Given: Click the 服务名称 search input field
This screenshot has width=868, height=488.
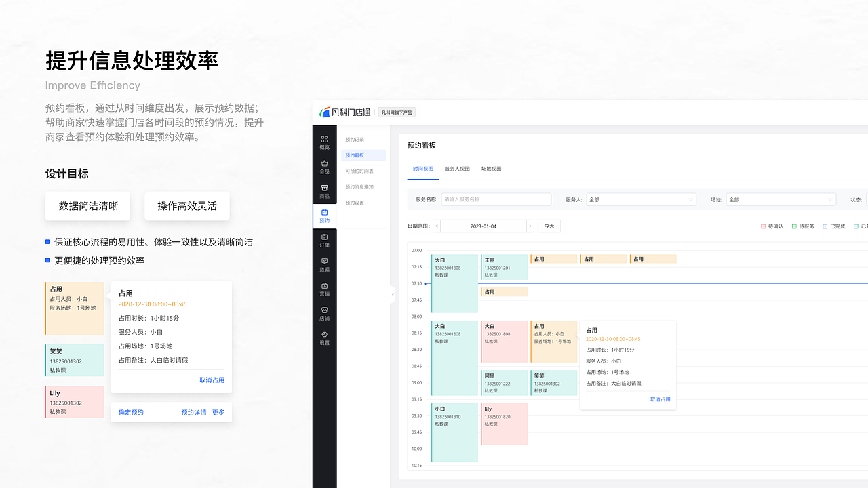Looking at the screenshot, I should (496, 199).
